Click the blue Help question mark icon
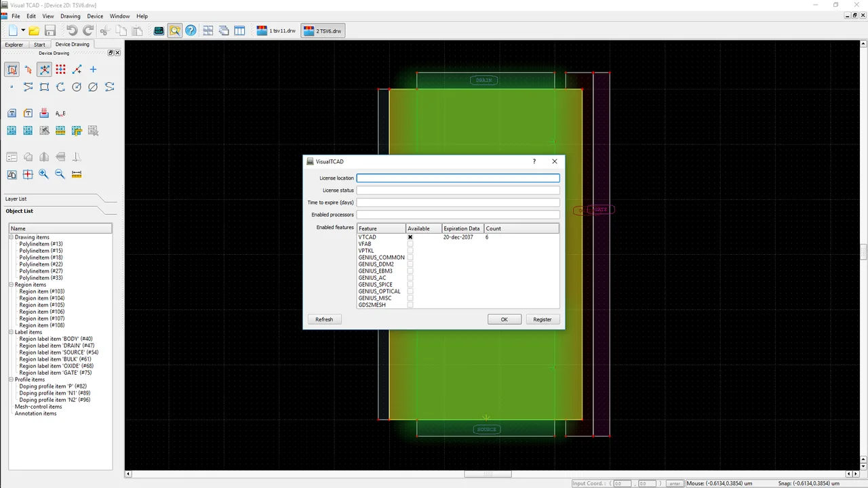Screen dimensions: 868x488 (x=191, y=30)
